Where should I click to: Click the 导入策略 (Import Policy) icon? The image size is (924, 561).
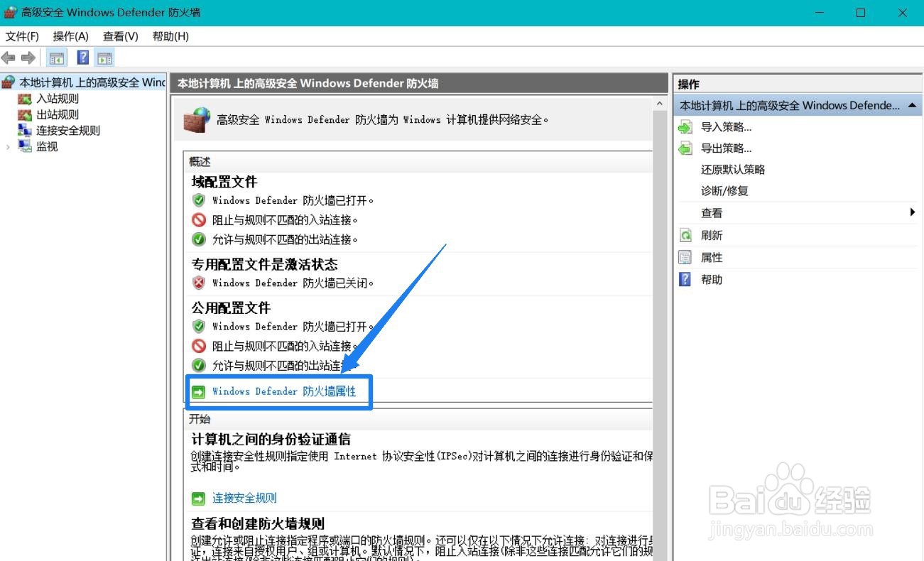(x=685, y=126)
